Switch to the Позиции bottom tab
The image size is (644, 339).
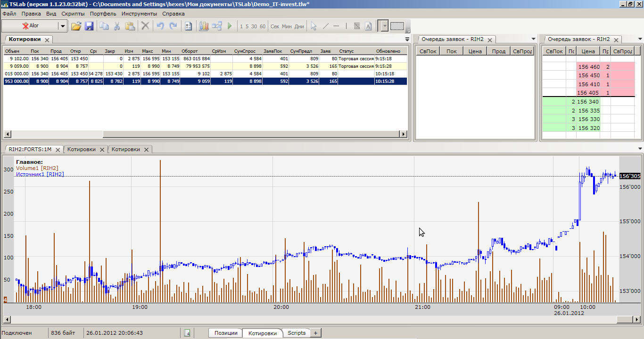coord(226,333)
